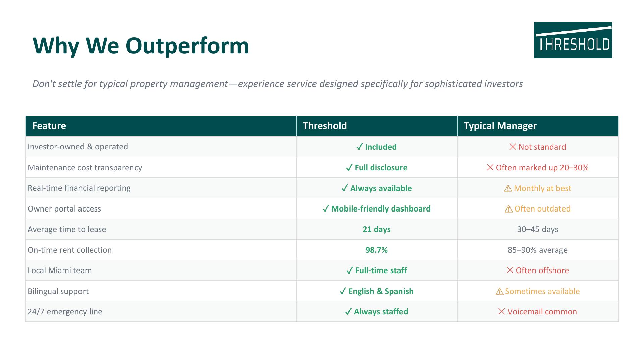Click the red X next to Often offshore
This screenshot has width=644, height=362.
tap(510, 270)
